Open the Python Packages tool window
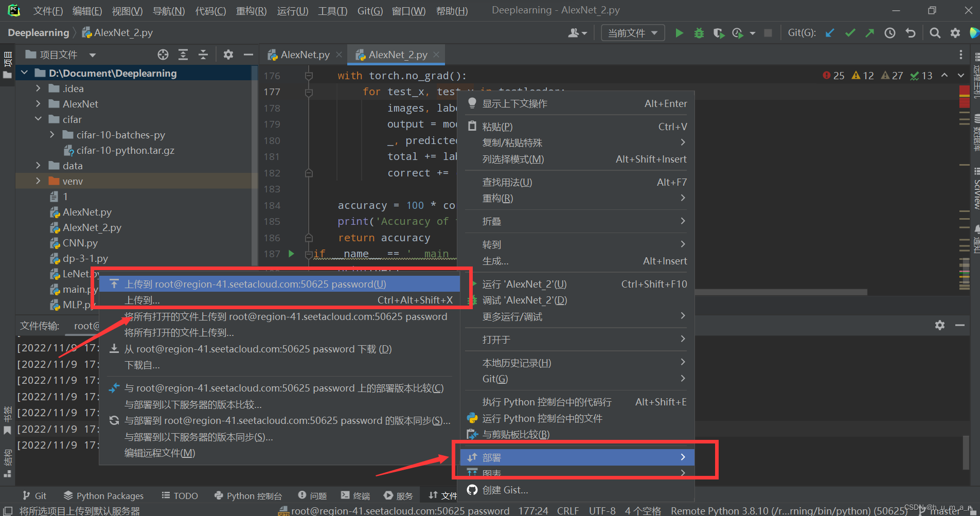The image size is (980, 516). coord(103,495)
